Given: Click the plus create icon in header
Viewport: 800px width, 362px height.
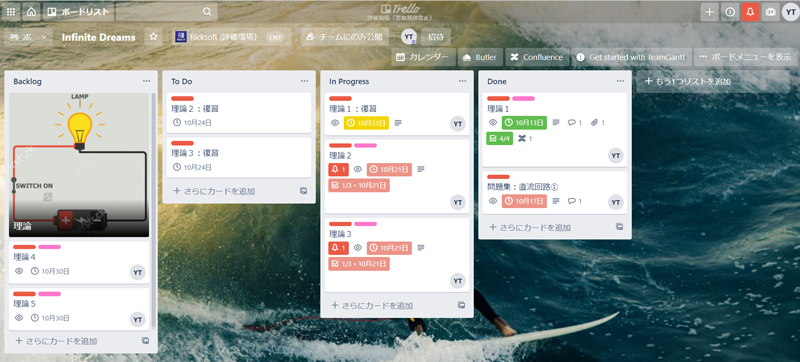Looking at the screenshot, I should [710, 12].
